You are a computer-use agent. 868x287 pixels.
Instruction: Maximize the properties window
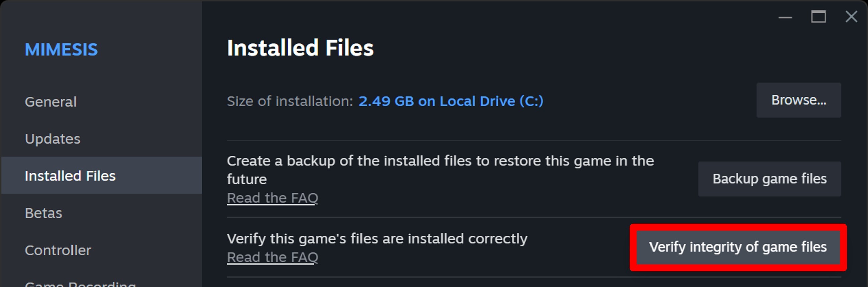(x=818, y=17)
